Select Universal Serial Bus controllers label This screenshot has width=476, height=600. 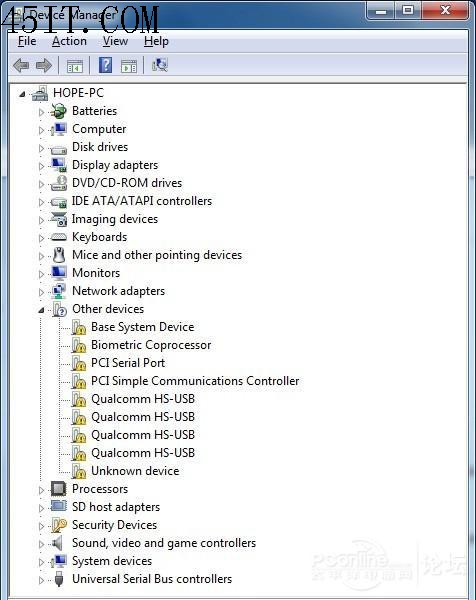[152, 579]
